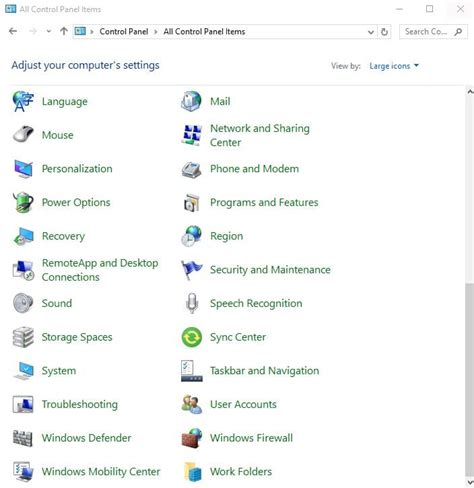Open the Speech Recognition link

point(256,303)
